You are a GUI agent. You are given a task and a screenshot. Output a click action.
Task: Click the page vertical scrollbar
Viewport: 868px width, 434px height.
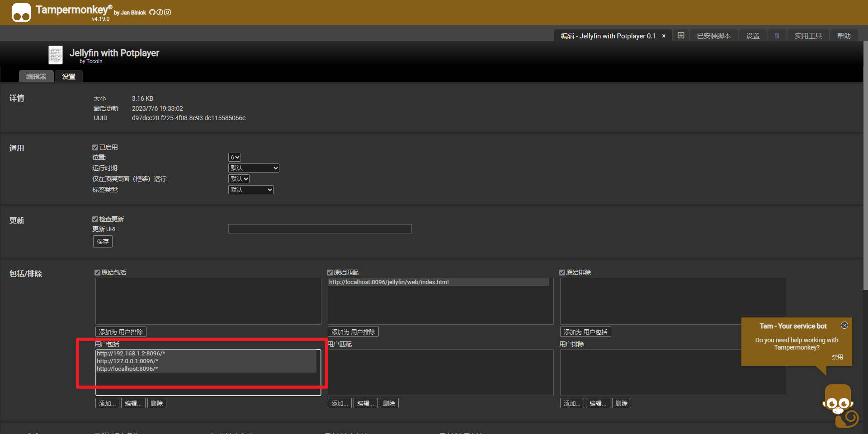865,166
